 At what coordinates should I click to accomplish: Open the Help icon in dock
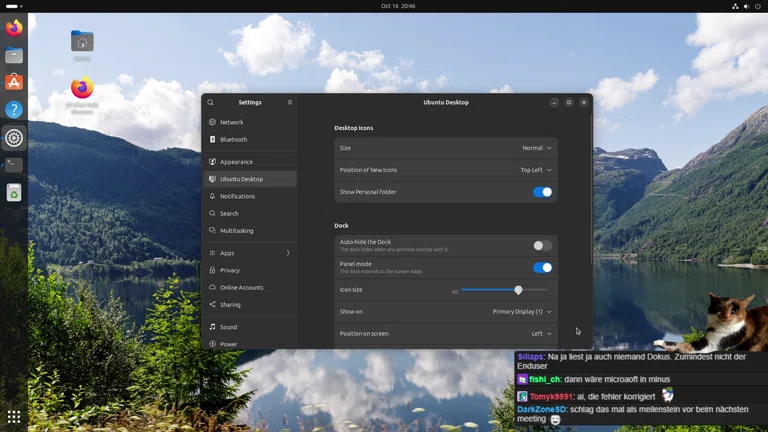tap(14, 110)
